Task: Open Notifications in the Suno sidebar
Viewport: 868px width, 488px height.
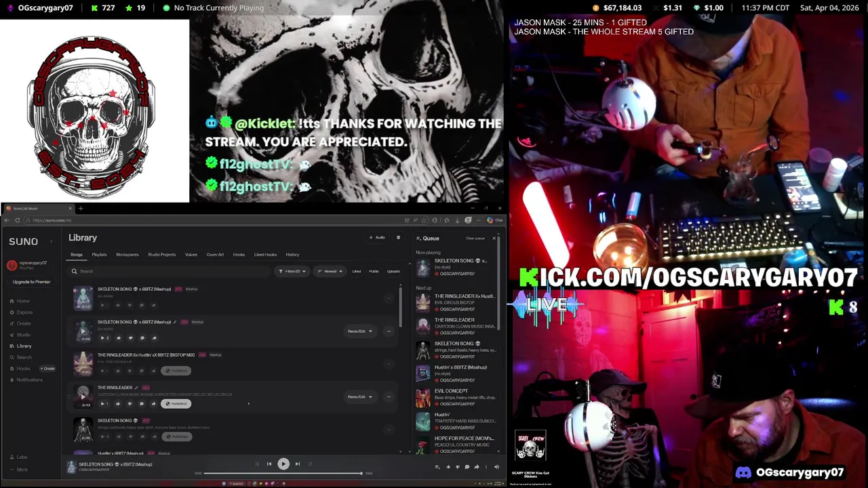Action: (26, 380)
